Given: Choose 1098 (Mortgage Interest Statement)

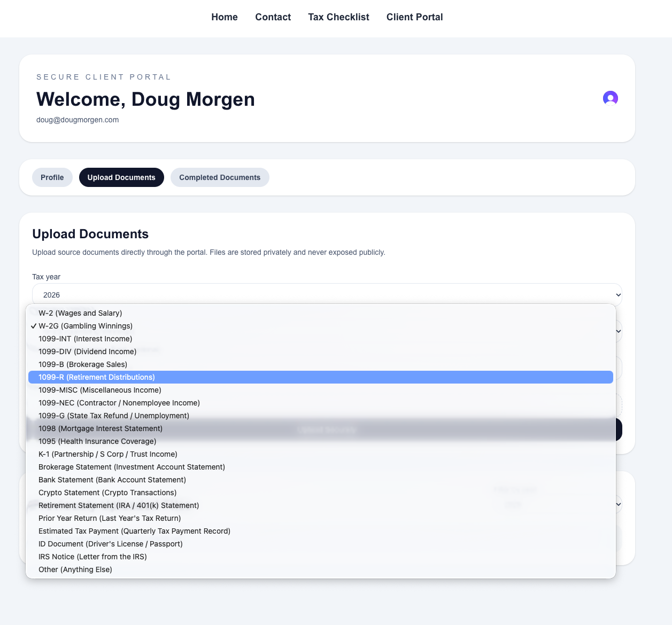Looking at the screenshot, I should pyautogui.click(x=321, y=428).
